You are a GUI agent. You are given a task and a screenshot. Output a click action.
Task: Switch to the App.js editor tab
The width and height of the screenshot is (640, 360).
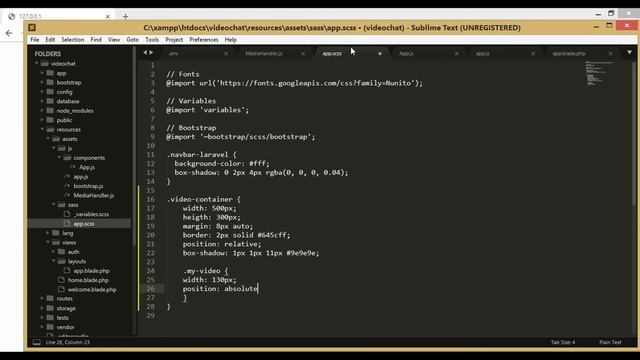[406, 53]
